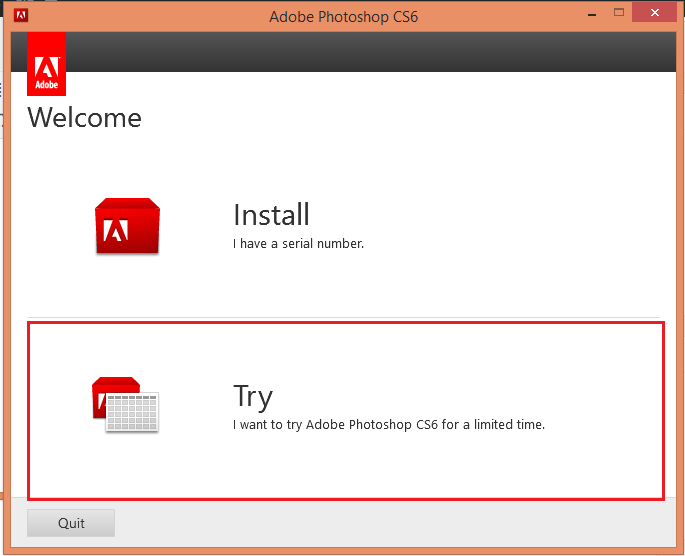Click the separator line between Install and Try

click(343, 318)
